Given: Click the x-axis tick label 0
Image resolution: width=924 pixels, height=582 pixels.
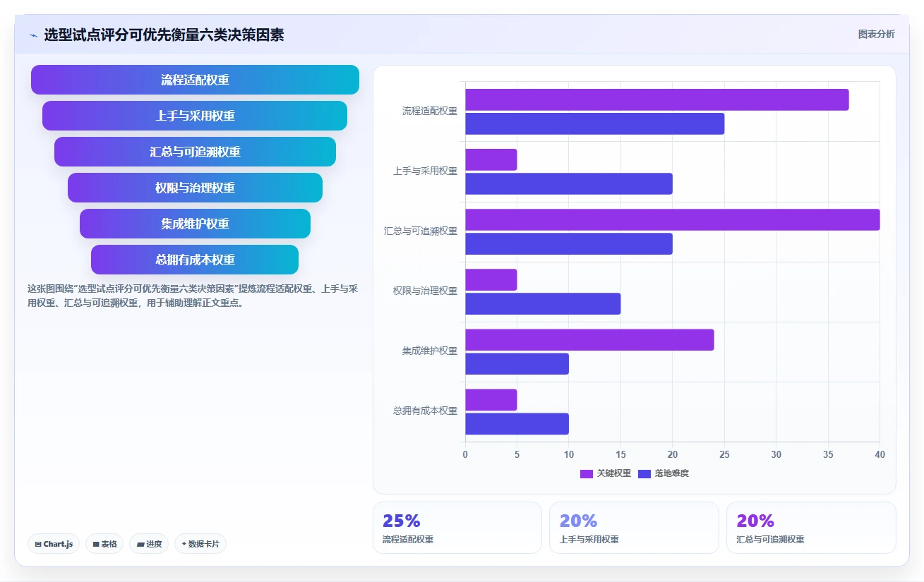Looking at the screenshot, I should (465, 455).
